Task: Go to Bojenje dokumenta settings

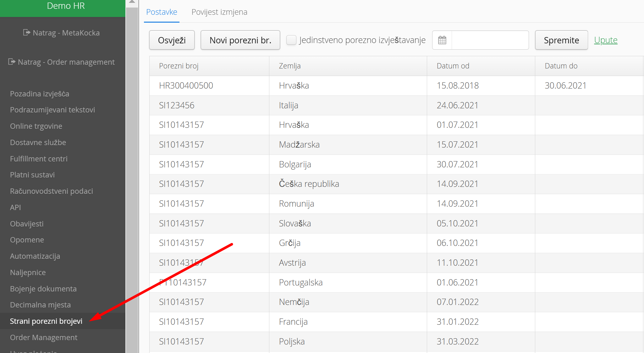Action: (x=43, y=289)
